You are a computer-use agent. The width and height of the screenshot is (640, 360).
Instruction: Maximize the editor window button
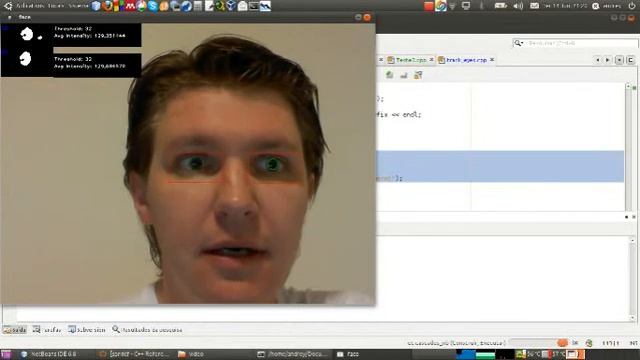631,60
